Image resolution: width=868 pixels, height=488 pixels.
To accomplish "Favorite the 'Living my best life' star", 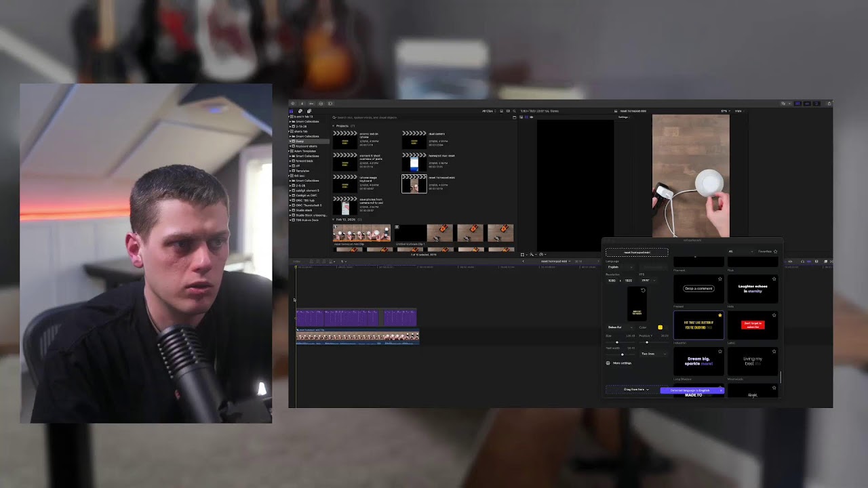I will (774, 351).
